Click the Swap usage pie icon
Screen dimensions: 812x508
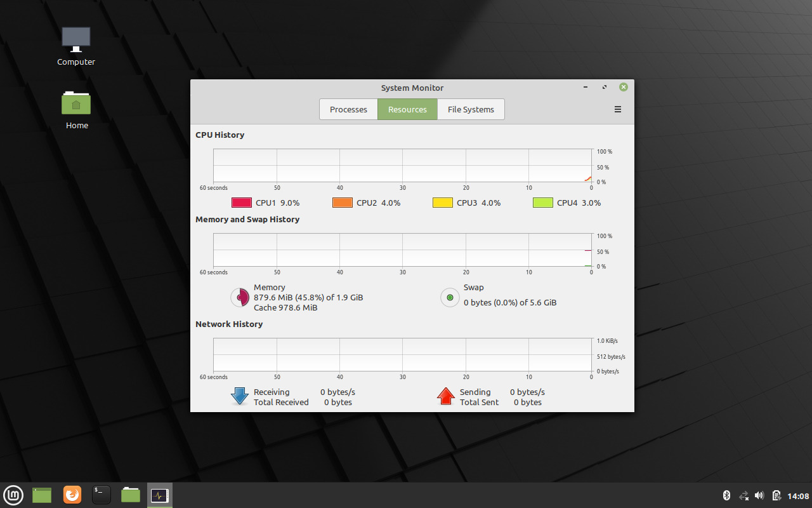[450, 297]
